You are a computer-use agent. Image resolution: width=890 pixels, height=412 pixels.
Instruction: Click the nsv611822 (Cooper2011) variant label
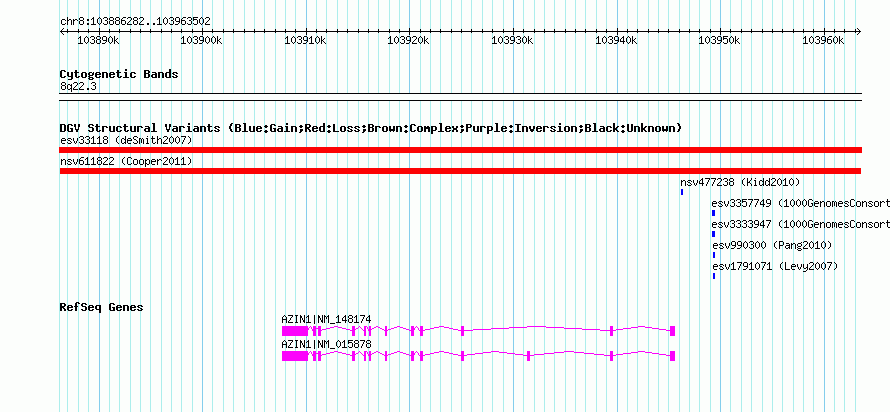[x=126, y=162]
